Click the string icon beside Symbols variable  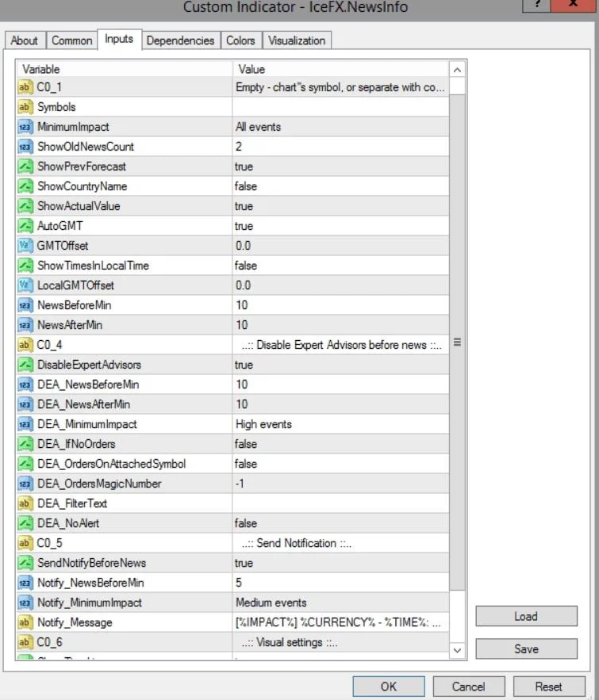click(x=25, y=107)
